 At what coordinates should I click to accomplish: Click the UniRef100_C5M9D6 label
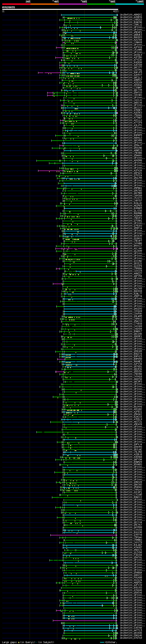click(131, 268)
